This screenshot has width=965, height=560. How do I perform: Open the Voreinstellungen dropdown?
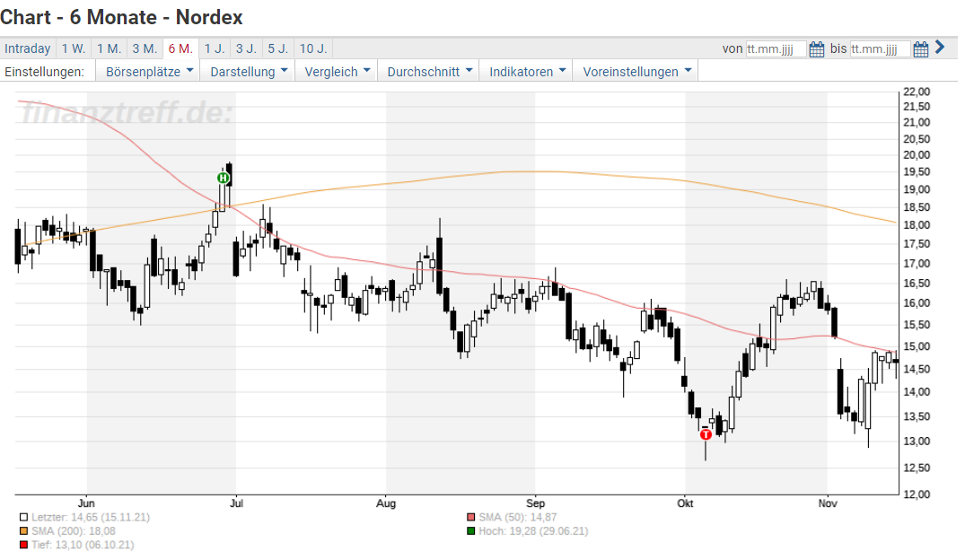(636, 72)
